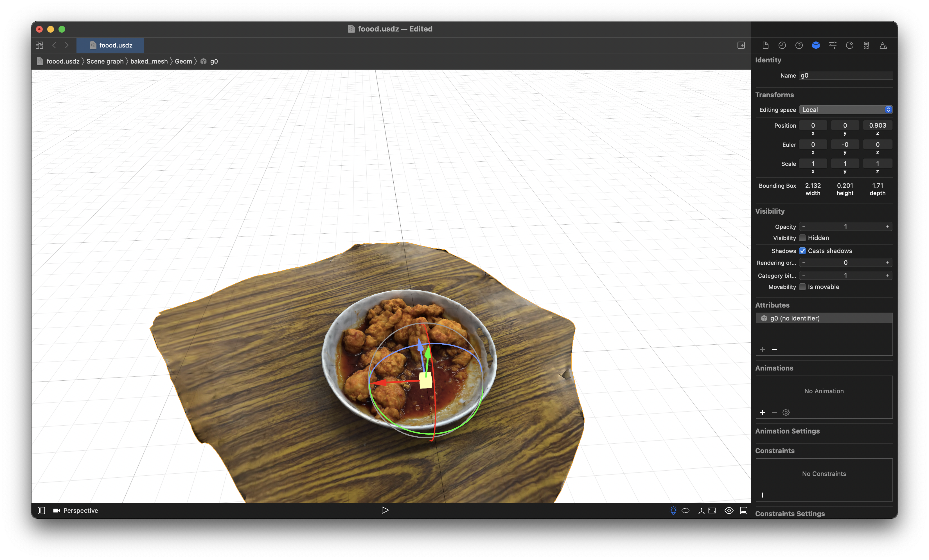Image resolution: width=929 pixels, height=560 pixels.
Task: Open the File inspector icon
Action: click(765, 45)
